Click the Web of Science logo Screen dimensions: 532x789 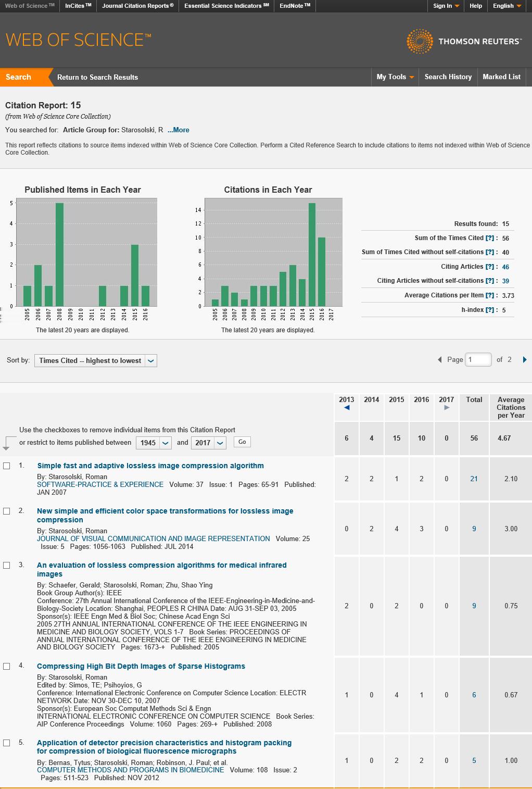(78, 40)
